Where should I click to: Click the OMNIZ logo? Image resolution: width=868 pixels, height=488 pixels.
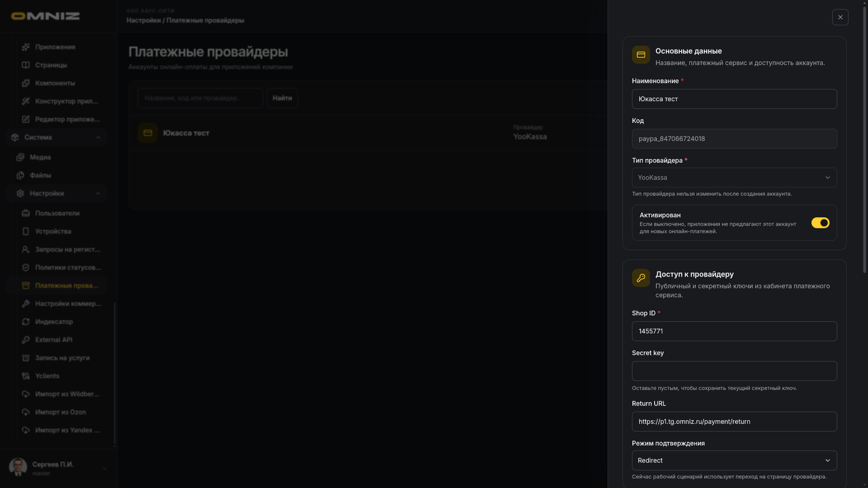pyautogui.click(x=45, y=16)
